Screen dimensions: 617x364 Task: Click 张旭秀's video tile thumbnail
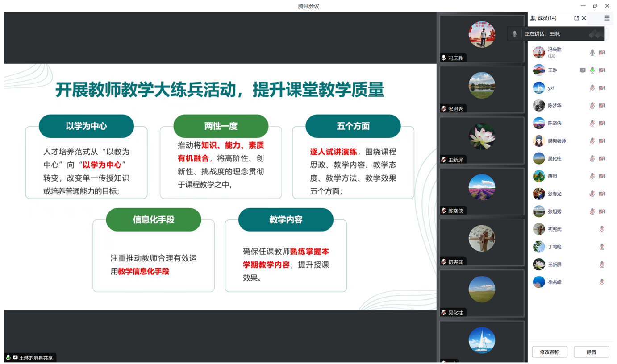[x=481, y=89]
